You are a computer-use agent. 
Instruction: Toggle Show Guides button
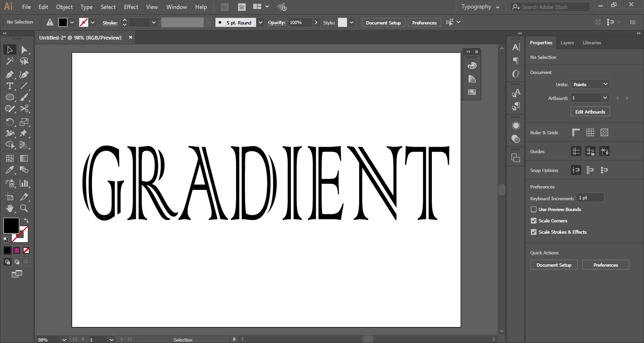pyautogui.click(x=576, y=151)
